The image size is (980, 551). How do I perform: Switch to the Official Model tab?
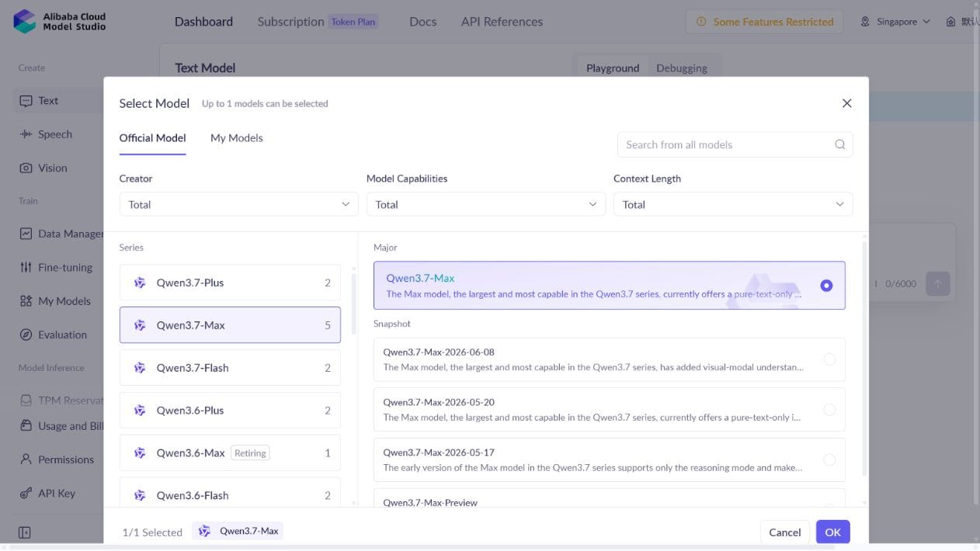tap(152, 137)
